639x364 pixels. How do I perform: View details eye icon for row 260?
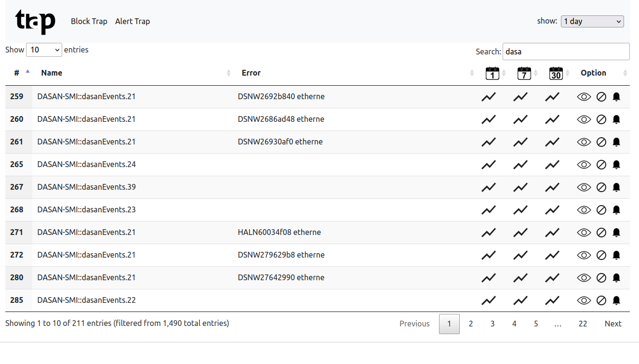(x=584, y=119)
